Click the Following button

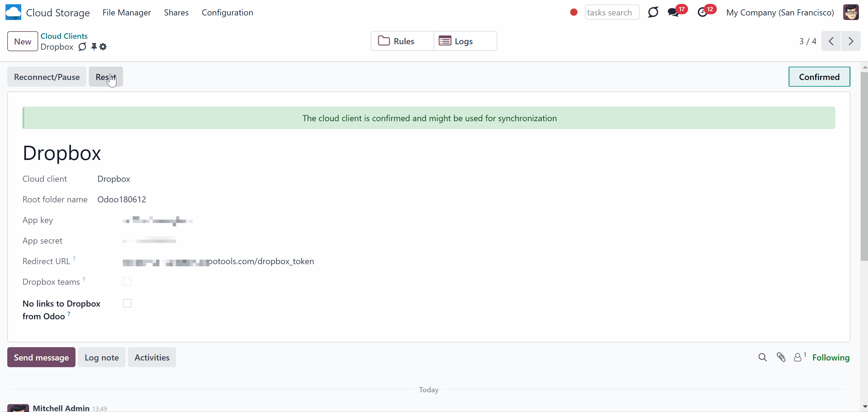tap(831, 357)
